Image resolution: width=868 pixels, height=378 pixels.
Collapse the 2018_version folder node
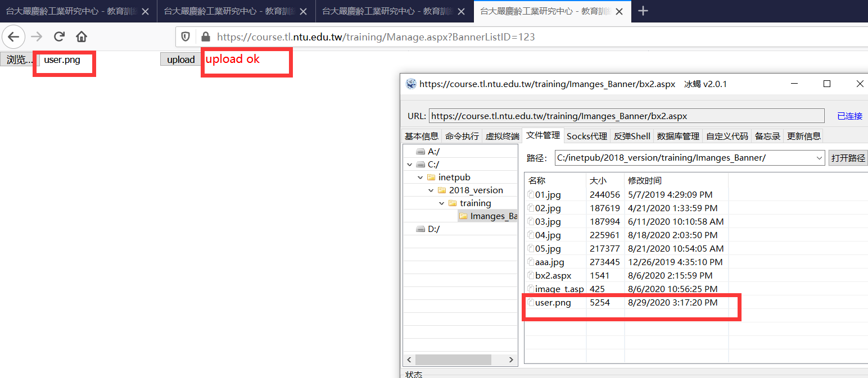pos(431,190)
